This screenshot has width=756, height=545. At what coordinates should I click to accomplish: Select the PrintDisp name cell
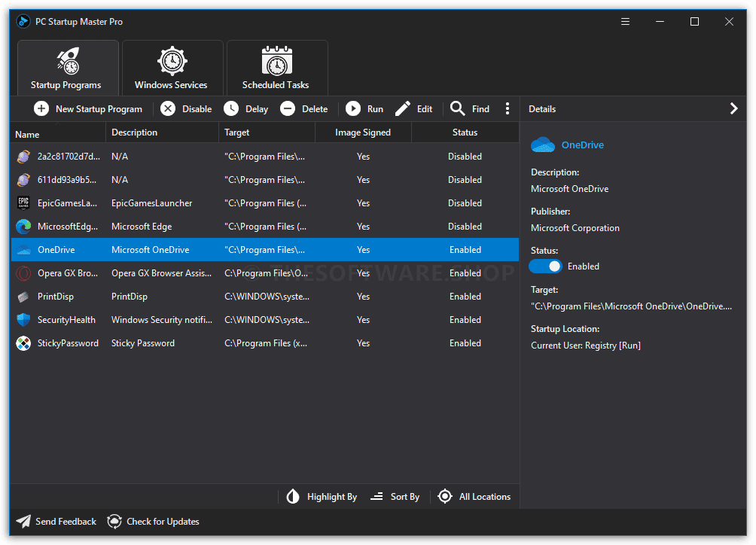click(x=56, y=297)
